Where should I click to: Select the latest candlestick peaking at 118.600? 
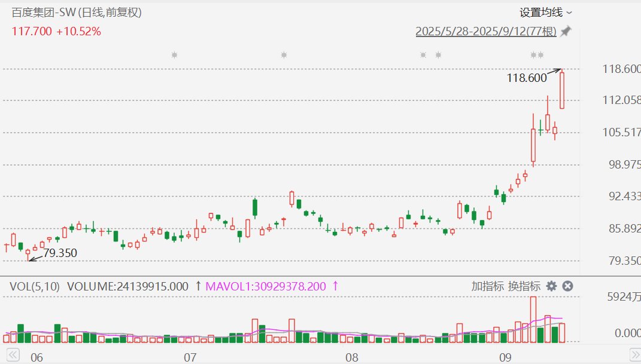tap(562, 89)
